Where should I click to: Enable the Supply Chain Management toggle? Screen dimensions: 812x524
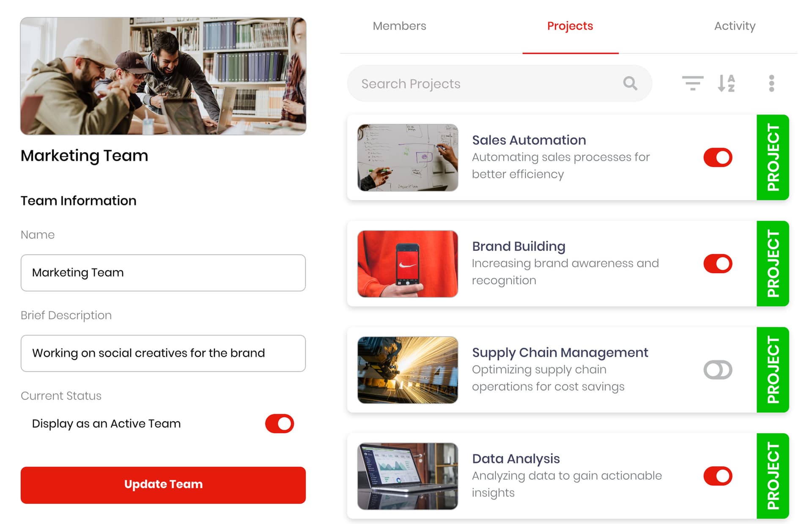pyautogui.click(x=718, y=370)
